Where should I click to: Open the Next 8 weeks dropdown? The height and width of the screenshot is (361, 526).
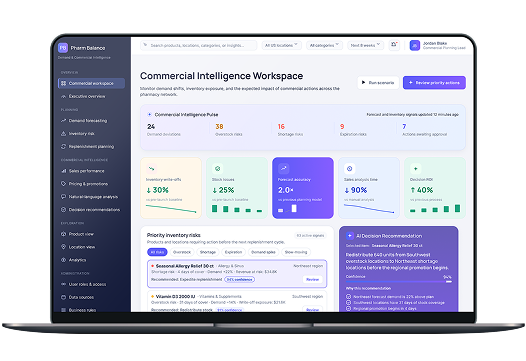pyautogui.click(x=365, y=45)
